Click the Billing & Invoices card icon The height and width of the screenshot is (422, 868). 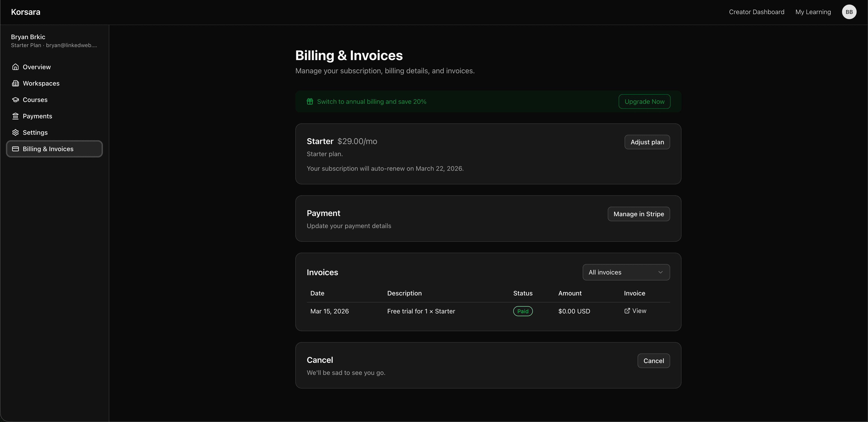point(15,149)
